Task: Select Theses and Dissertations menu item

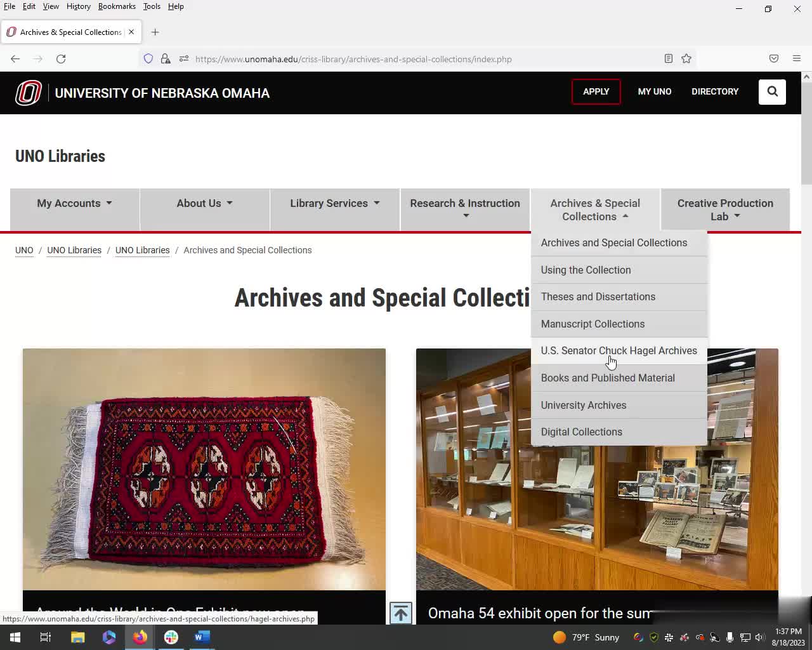Action: tap(619, 297)
